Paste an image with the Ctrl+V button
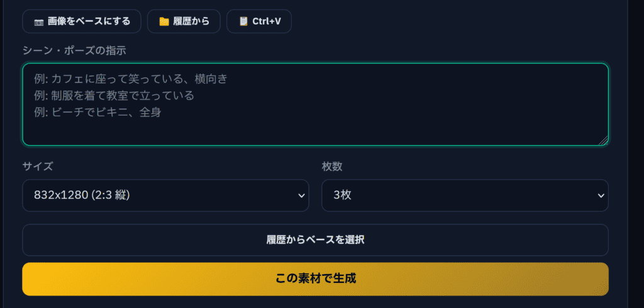Image resolution: width=644 pixels, height=308 pixels. (259, 21)
